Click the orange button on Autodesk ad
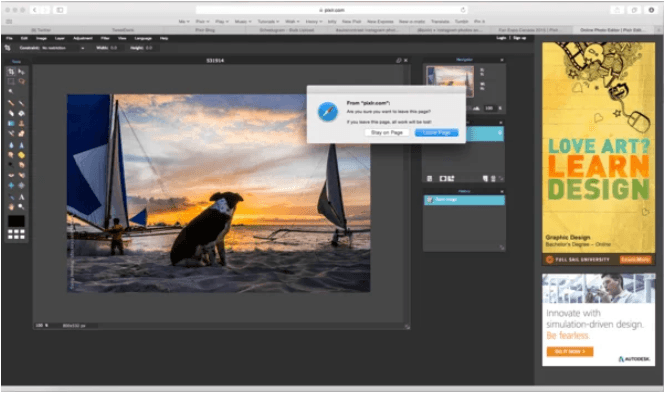 [x=570, y=351]
